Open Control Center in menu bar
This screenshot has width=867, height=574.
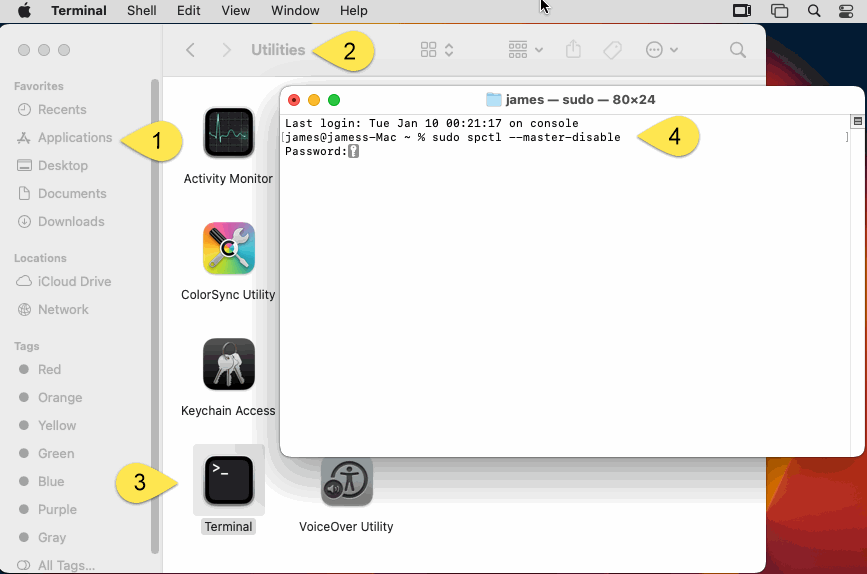845,11
